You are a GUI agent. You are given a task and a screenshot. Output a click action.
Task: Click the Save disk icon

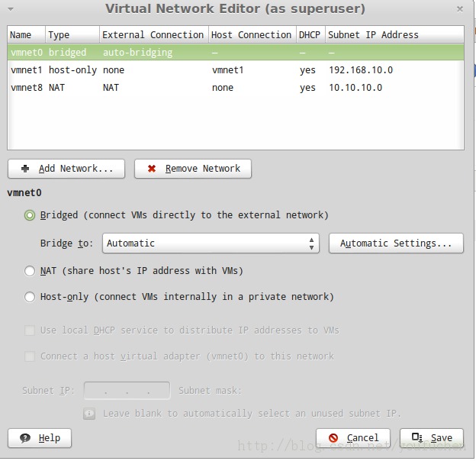point(416,437)
